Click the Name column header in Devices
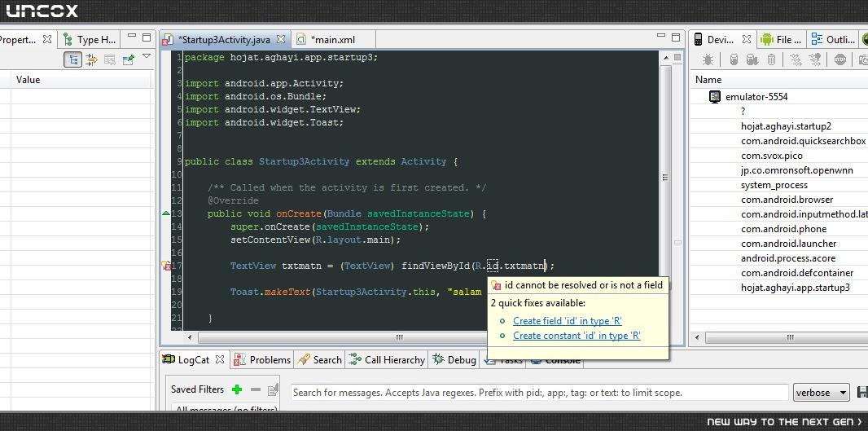Screen dimensions: 868x431 (779, 80)
